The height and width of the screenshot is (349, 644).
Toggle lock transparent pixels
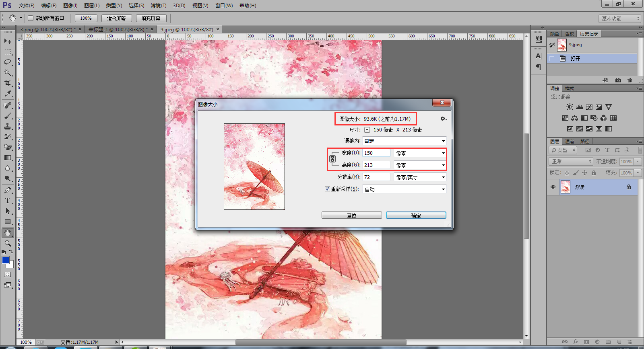[x=567, y=173]
